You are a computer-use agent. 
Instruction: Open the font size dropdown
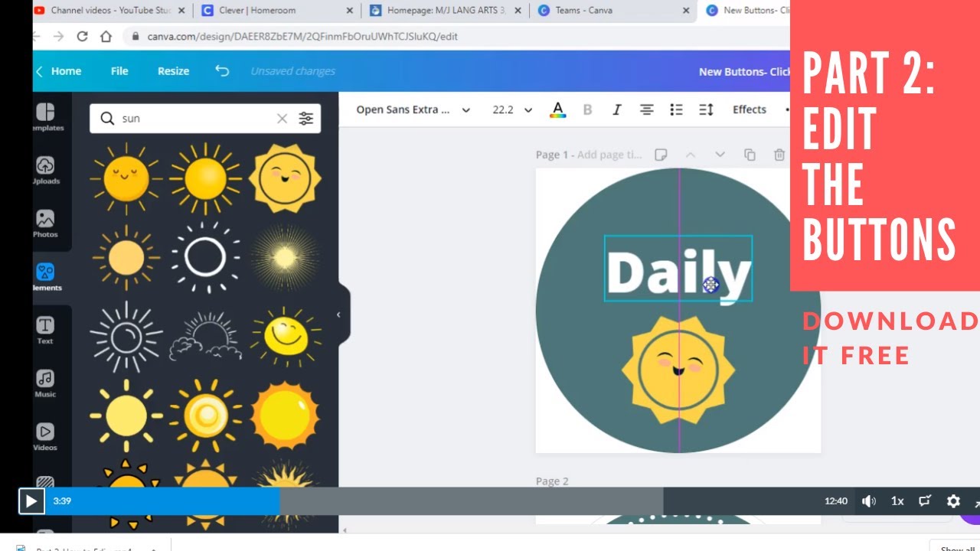512,109
